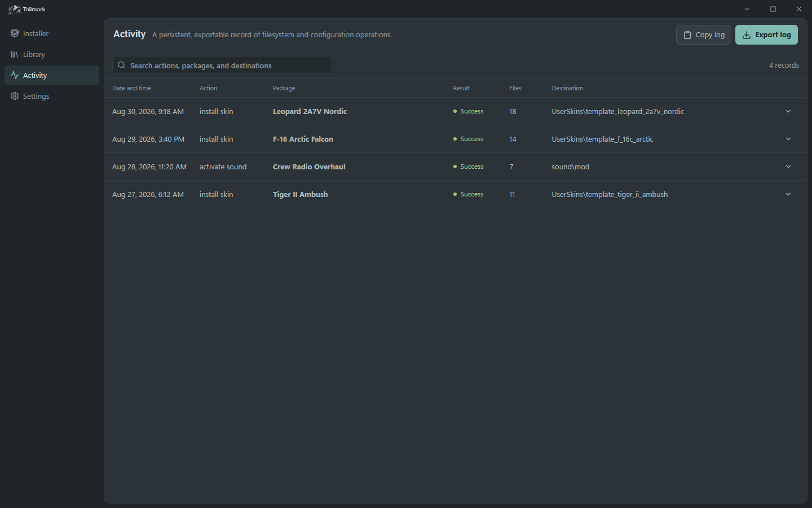Screen dimensions: 812x508
Task: Click the Aug 29, 2026, 3:40 PM timestamp
Action: 148,139
